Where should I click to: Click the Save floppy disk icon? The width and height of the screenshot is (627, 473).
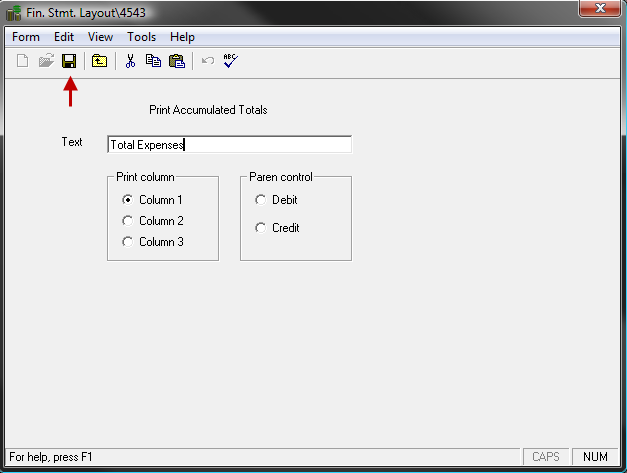pos(69,61)
